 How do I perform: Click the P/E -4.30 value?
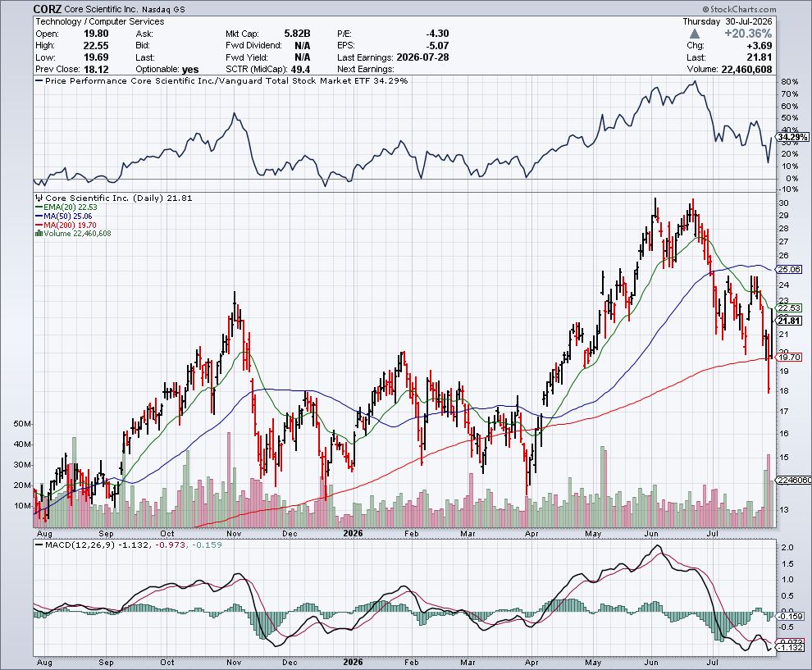click(x=437, y=34)
